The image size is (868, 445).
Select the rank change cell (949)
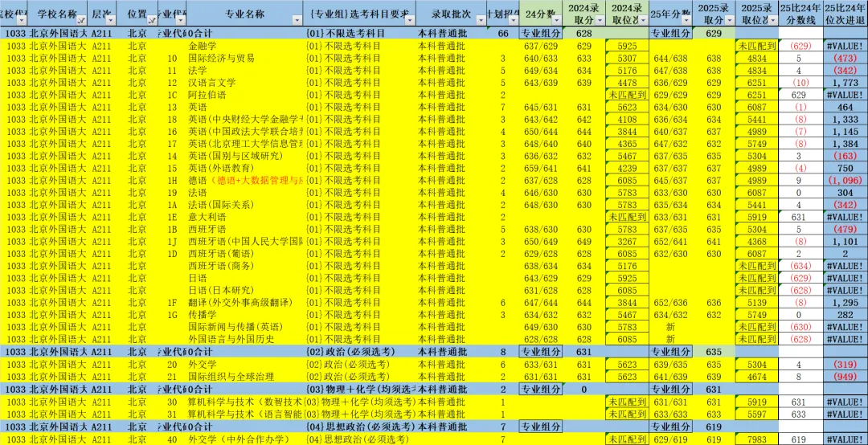(x=845, y=377)
